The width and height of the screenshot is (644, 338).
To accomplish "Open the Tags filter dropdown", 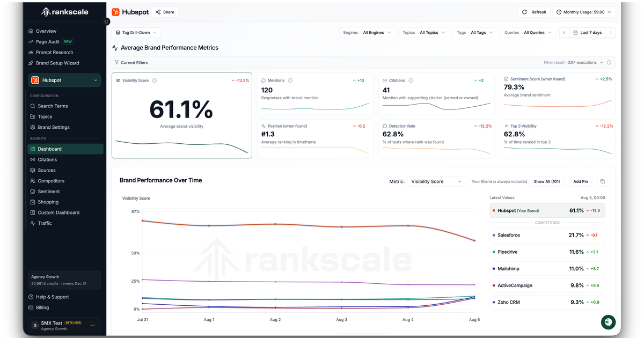I will pos(474,33).
